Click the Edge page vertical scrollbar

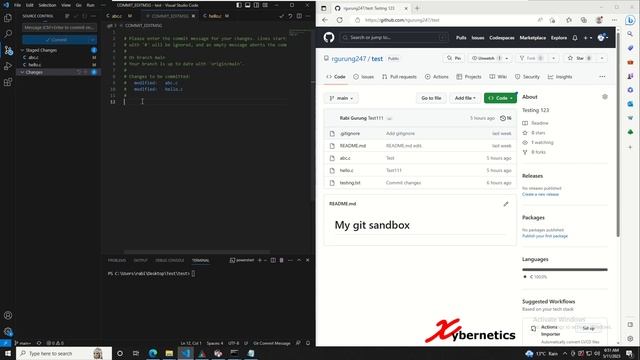(618, 135)
